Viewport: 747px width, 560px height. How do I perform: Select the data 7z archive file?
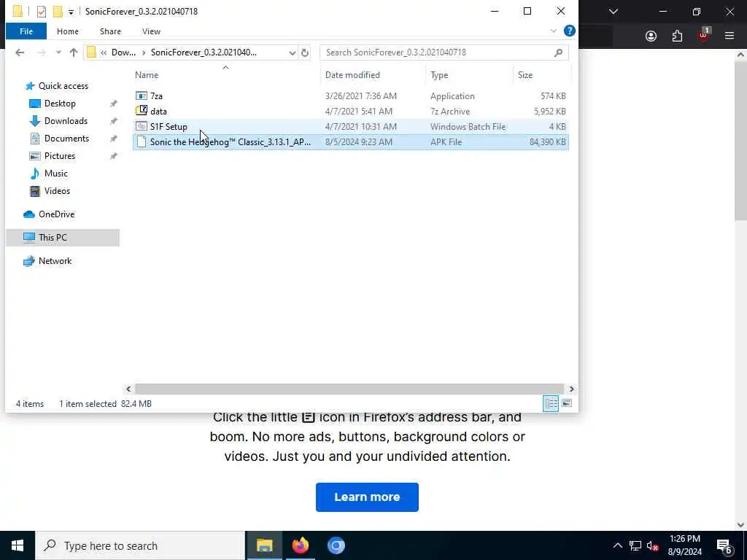click(x=351, y=112)
